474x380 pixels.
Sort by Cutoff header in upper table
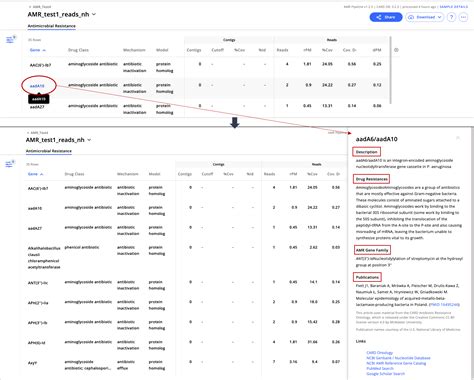217,50
